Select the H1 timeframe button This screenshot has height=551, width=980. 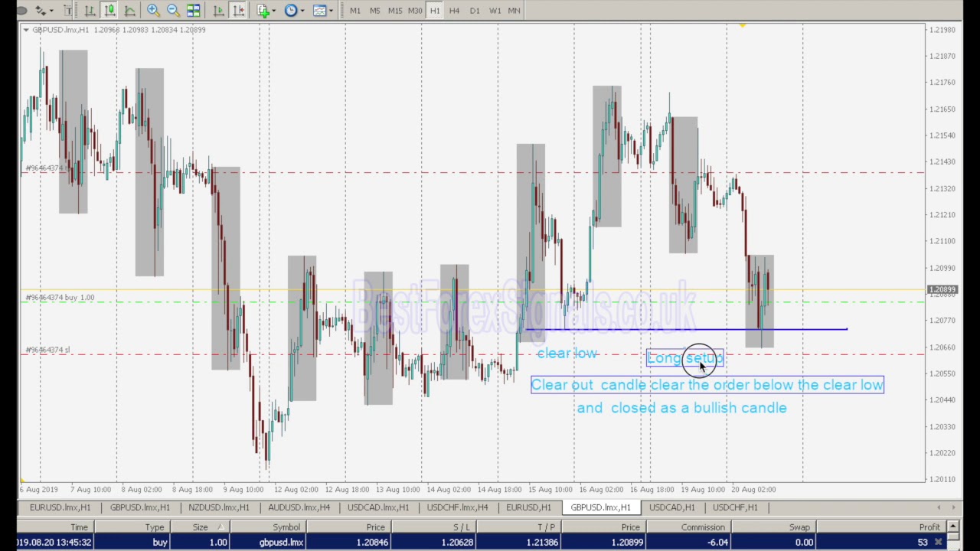tap(435, 11)
